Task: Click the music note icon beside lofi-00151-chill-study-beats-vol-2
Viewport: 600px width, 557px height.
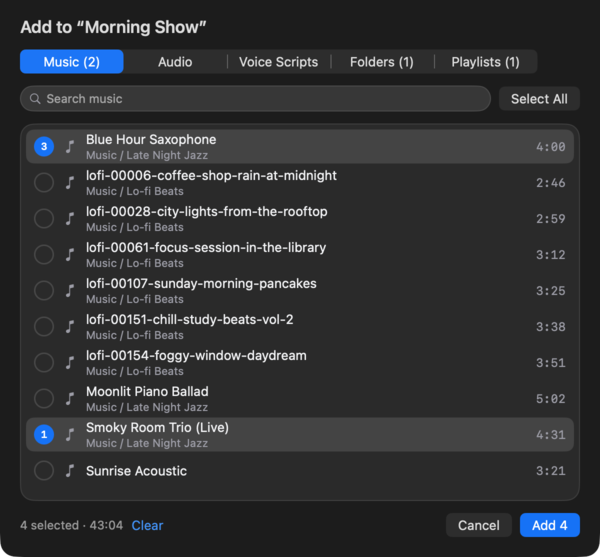Action: click(x=70, y=326)
